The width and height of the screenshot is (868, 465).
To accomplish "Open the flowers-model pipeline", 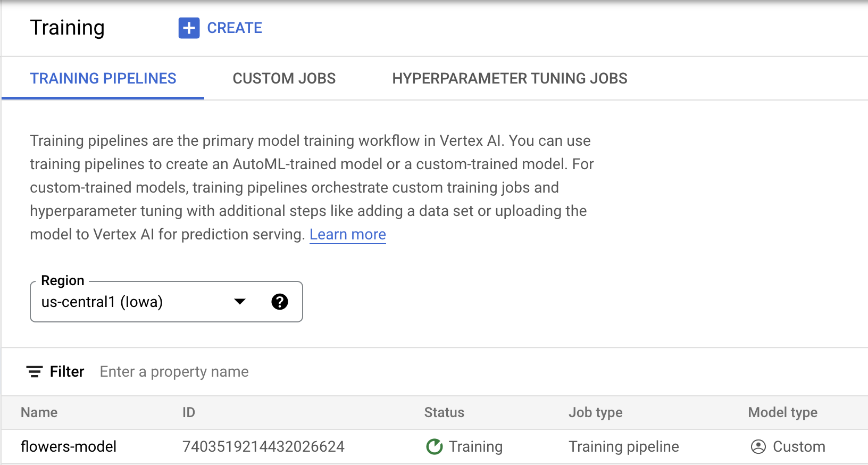I will pyautogui.click(x=69, y=446).
